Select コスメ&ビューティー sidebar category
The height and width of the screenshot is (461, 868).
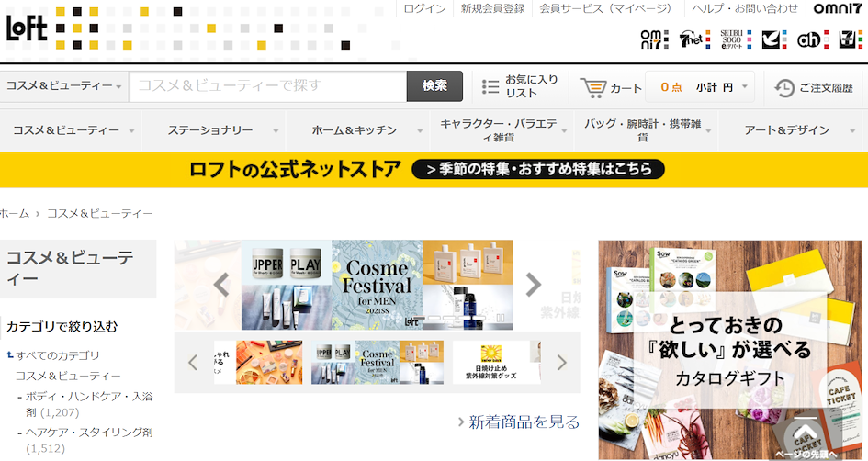pos(68,376)
